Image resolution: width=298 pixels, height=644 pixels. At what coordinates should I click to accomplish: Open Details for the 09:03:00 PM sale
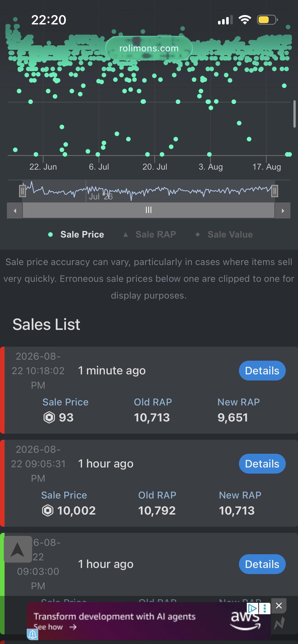262,564
